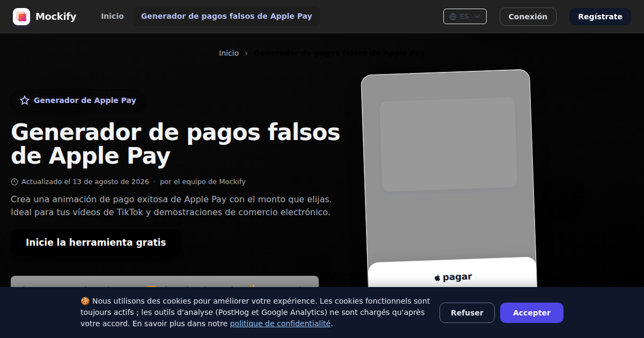
Task: Click the star icon in the badge
Action: (25, 100)
